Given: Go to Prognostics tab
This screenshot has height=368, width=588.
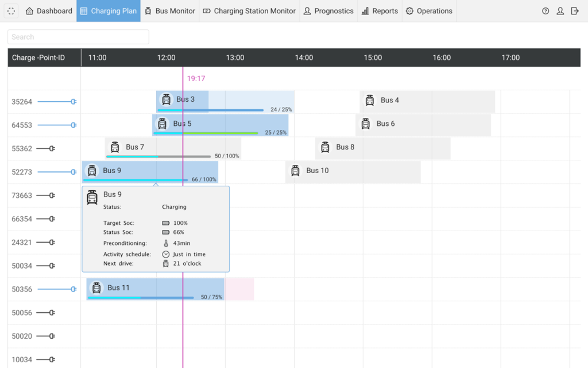Looking at the screenshot, I should (x=328, y=11).
